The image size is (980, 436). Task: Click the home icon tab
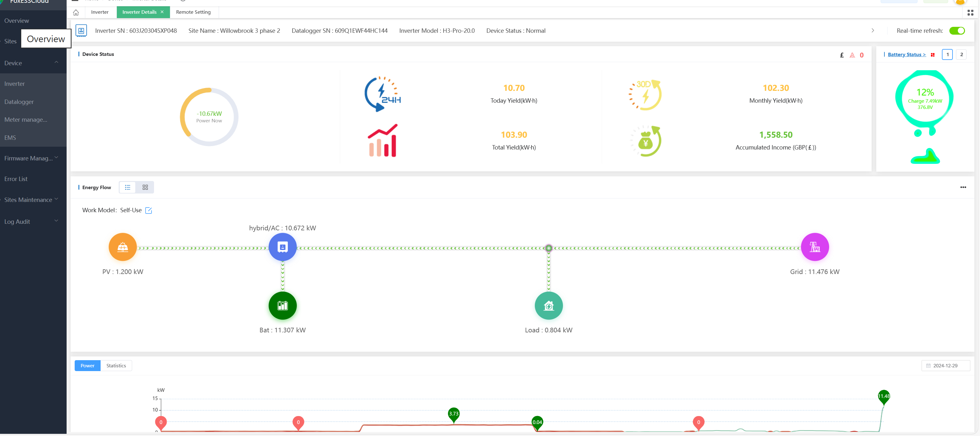[76, 12]
